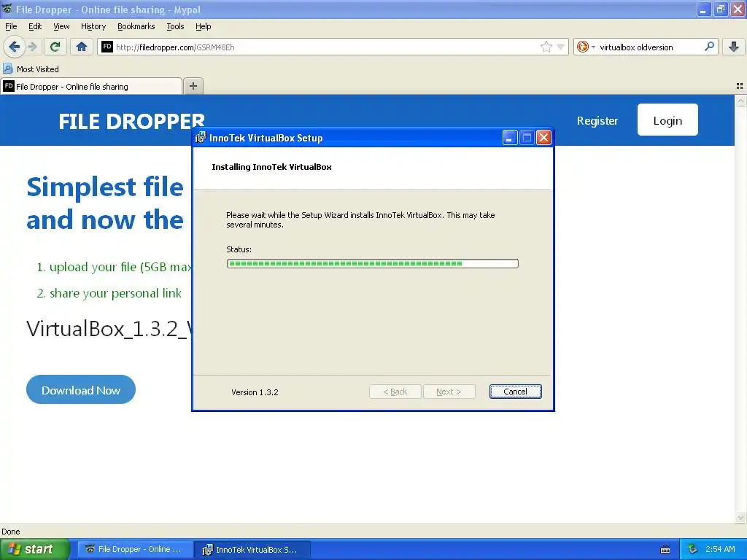Open the Bookmarks menu
This screenshot has width=747, height=560.
point(136,26)
